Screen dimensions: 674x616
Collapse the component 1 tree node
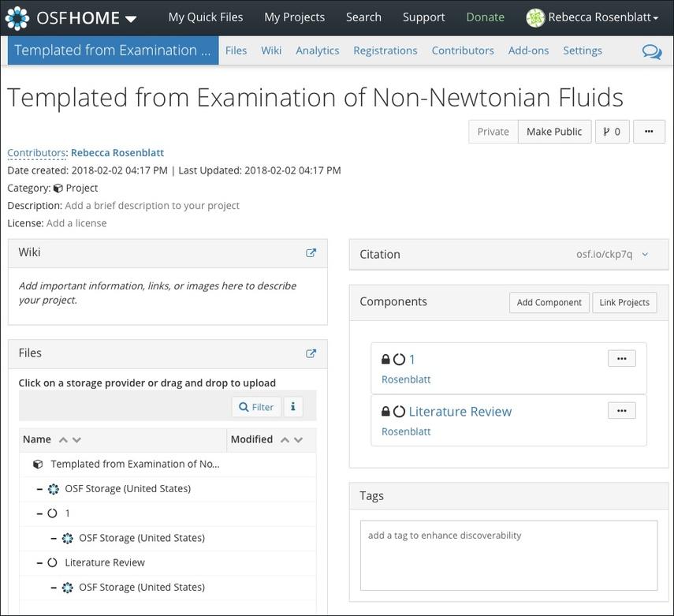(39, 513)
